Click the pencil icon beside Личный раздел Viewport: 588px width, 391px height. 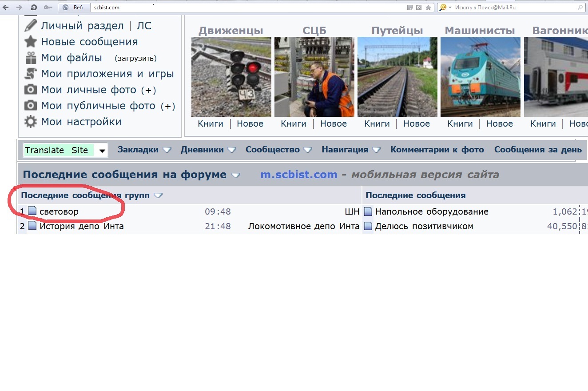(x=30, y=26)
